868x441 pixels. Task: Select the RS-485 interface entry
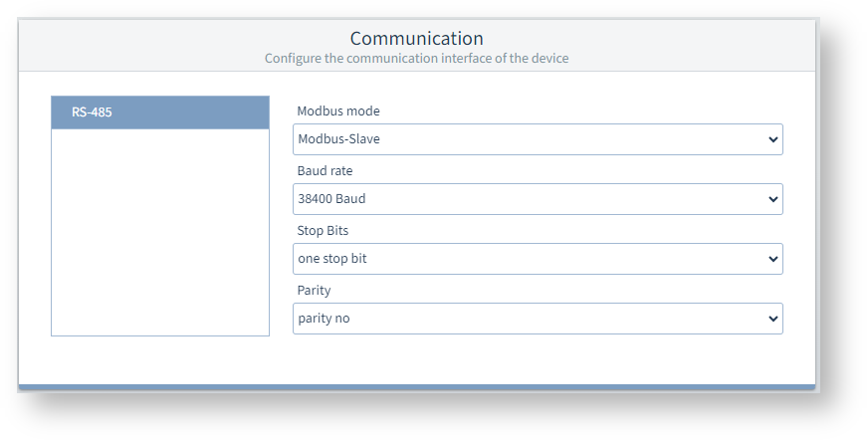click(159, 112)
